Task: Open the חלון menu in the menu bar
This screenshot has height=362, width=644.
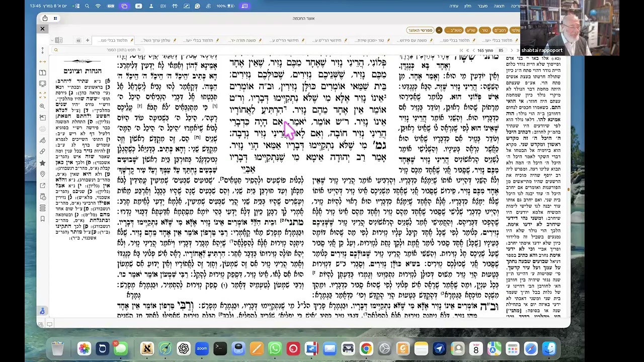Action: [468, 6]
